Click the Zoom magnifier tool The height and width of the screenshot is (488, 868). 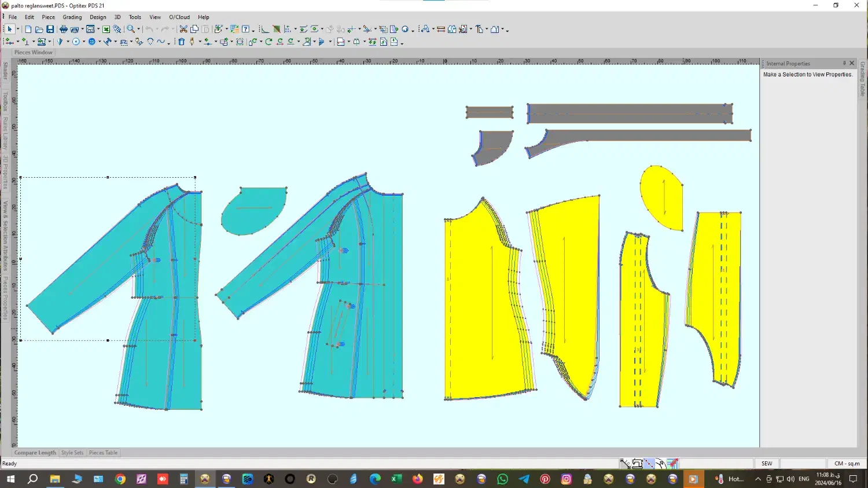131,30
